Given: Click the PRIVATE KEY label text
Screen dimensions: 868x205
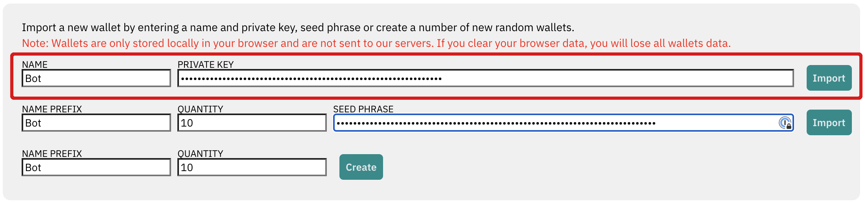Looking at the screenshot, I should pyautogui.click(x=205, y=65).
